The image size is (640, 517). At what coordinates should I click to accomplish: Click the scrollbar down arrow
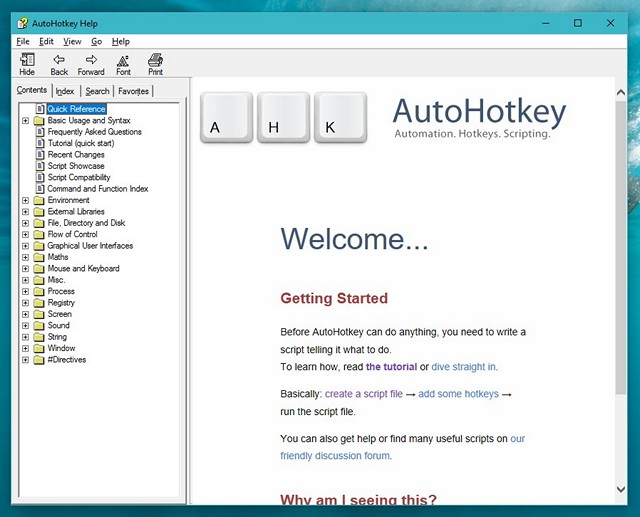pos(621,489)
